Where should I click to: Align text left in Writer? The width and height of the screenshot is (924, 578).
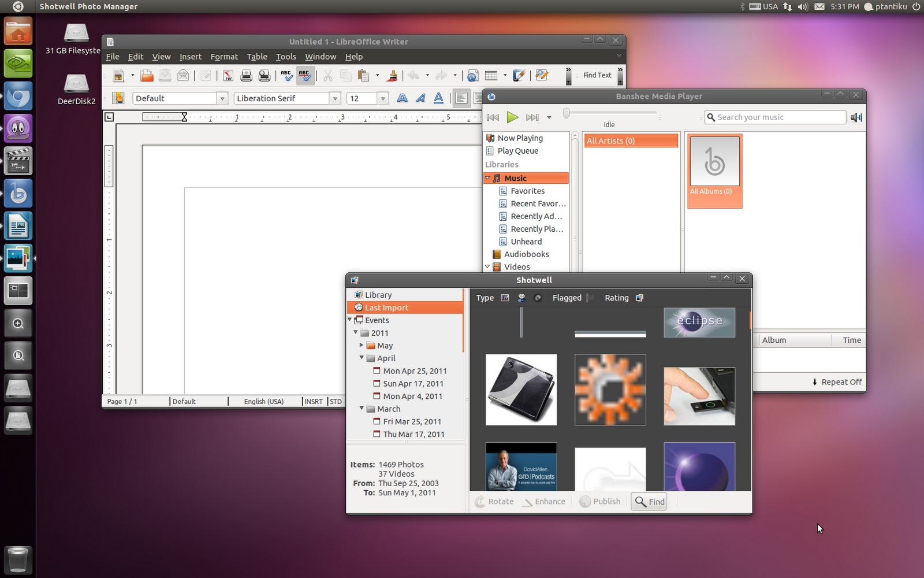coord(461,98)
